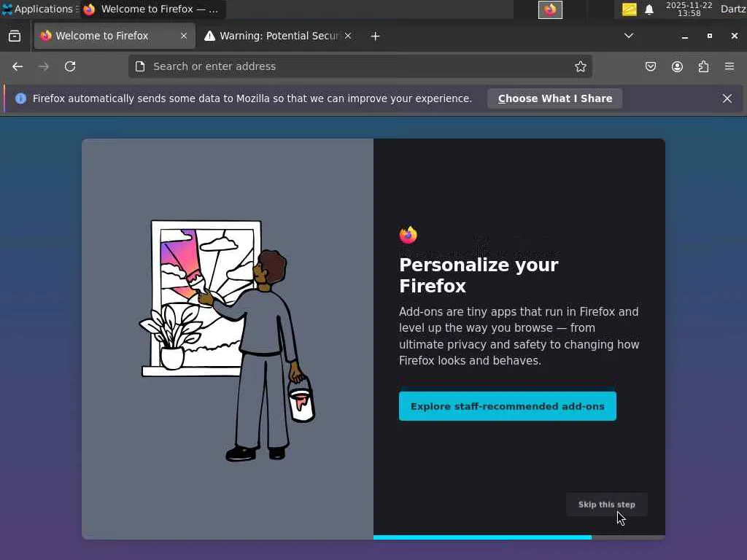The image size is (747, 560).
Task: Click Explore staff-recommended add-ons button
Action: point(508,406)
